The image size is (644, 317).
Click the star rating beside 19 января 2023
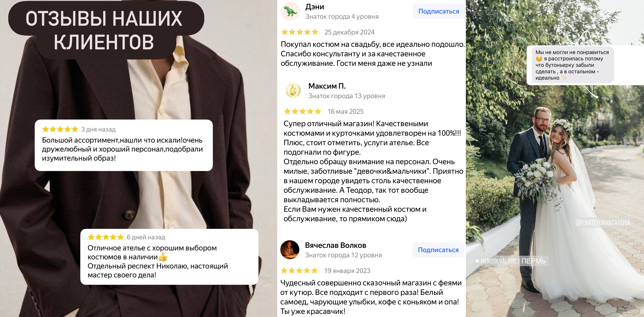click(x=299, y=270)
